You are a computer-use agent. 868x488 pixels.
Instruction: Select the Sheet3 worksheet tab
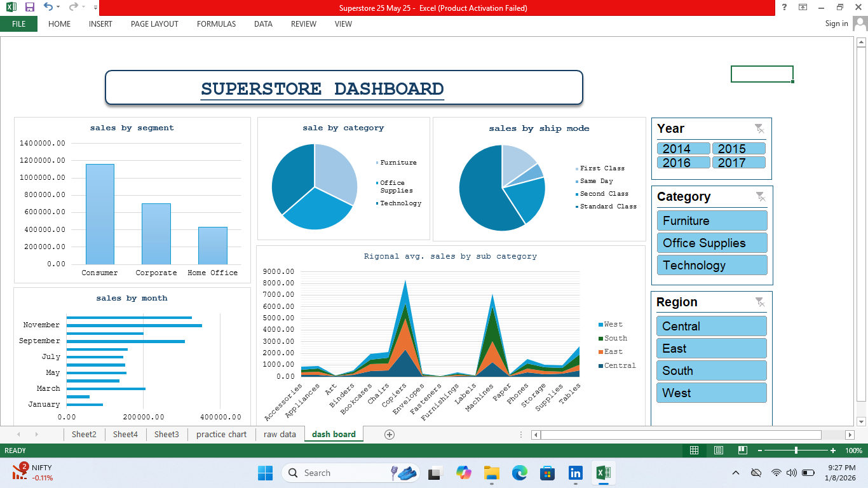[166, 435]
